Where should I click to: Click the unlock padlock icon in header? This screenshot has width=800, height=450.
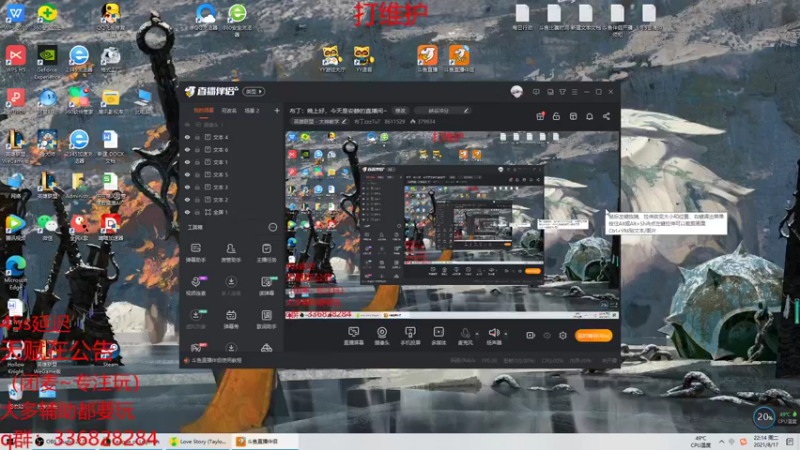[x=556, y=116]
